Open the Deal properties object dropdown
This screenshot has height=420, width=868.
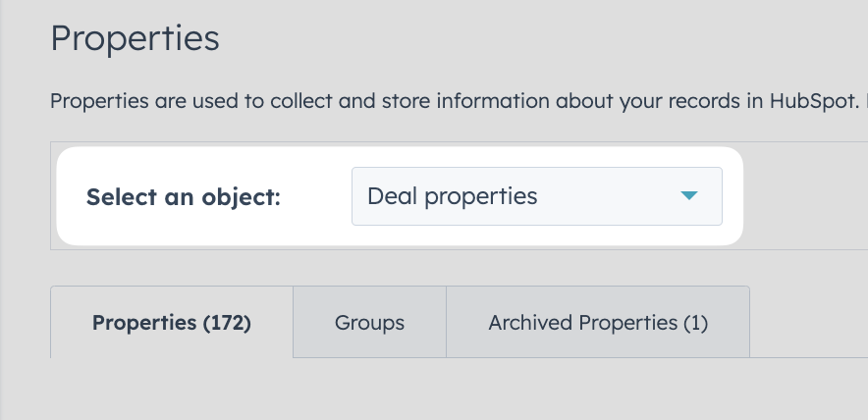coord(536,196)
